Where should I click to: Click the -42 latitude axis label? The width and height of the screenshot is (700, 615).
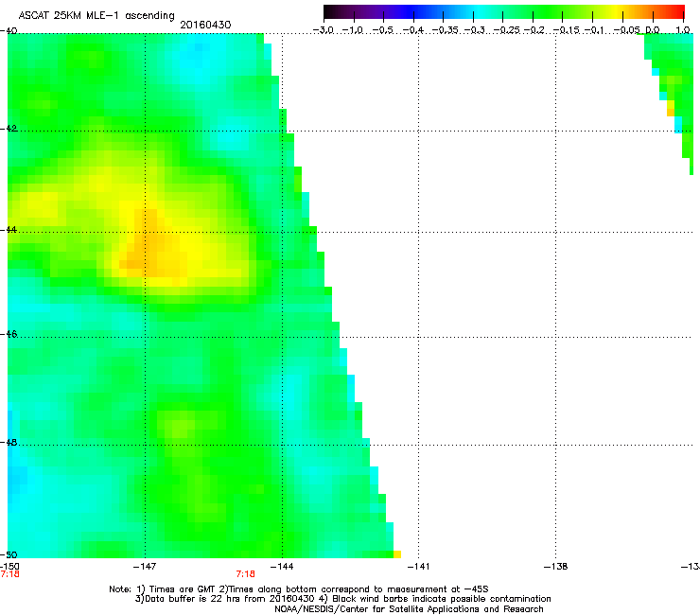tap(9, 128)
